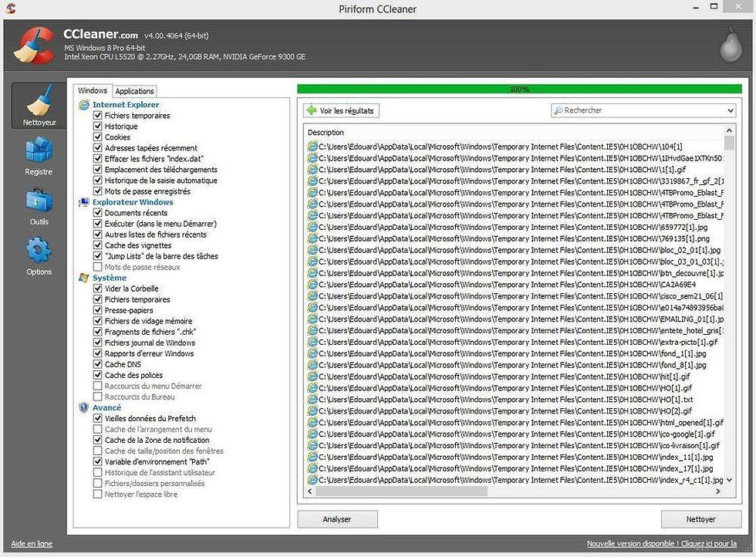Uncheck the Cookies checkbox
The image size is (756, 557).
[98, 137]
